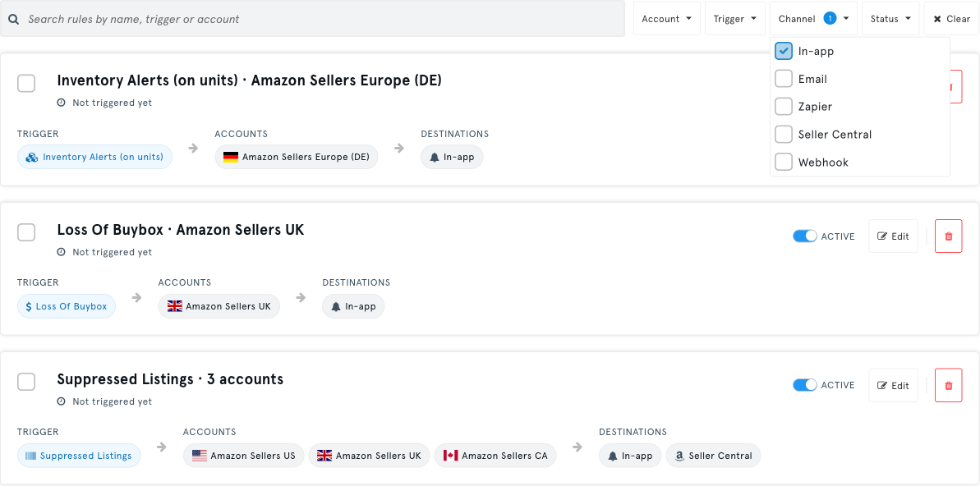The height and width of the screenshot is (486, 980).
Task: Open the Status filter dropdown
Action: click(x=890, y=19)
